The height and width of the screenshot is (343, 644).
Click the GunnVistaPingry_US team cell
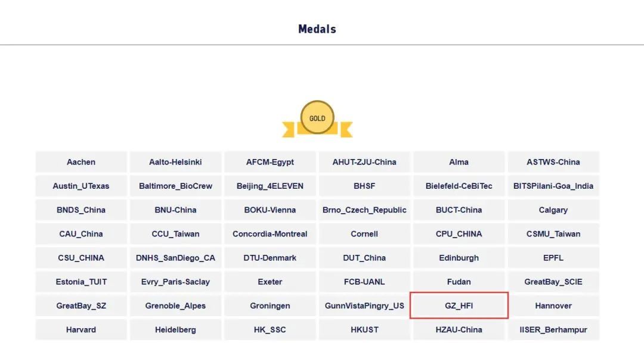pos(364,305)
